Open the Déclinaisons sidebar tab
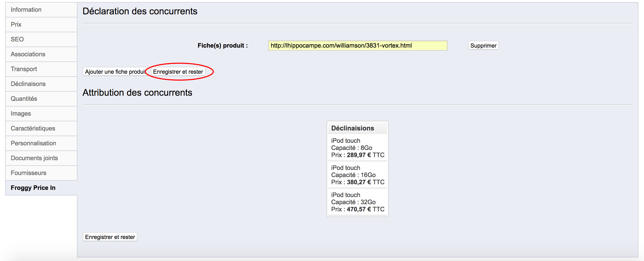 [41, 84]
